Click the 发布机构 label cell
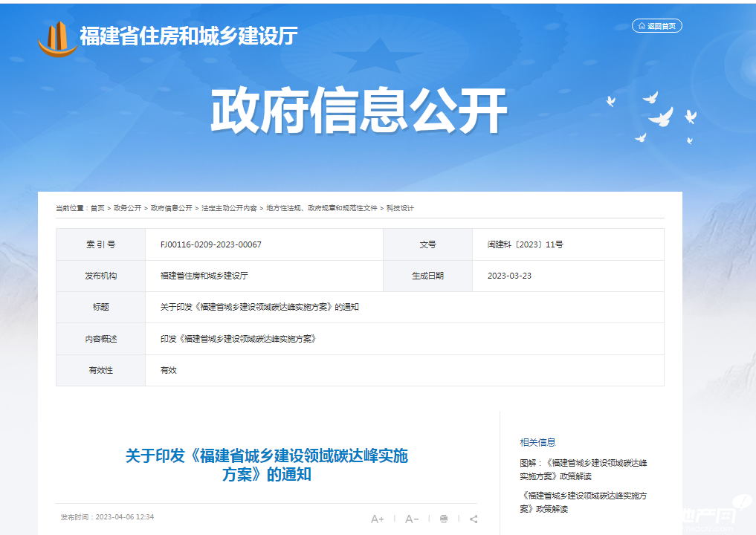756x535 pixels. pos(101,276)
